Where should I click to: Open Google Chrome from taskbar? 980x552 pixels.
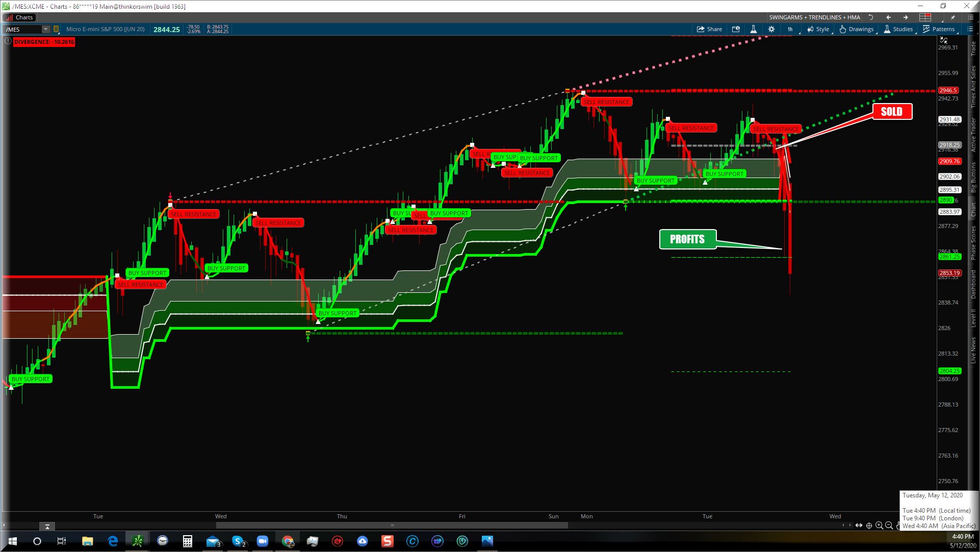pos(288,541)
